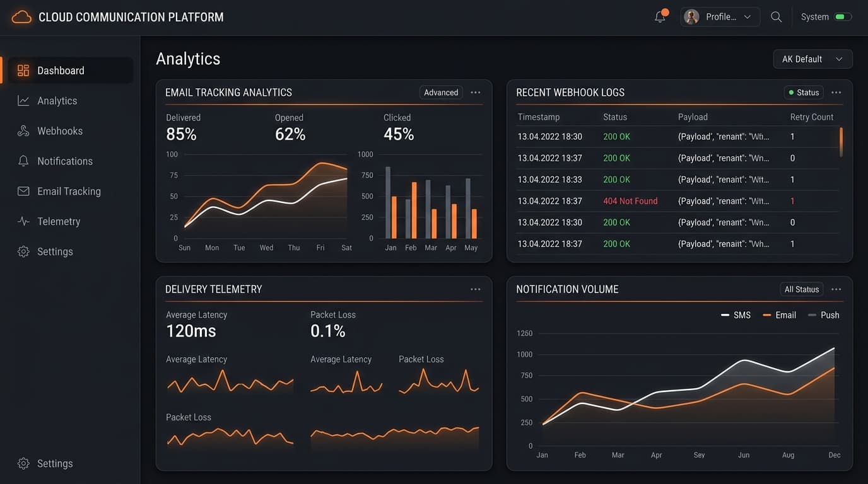Viewport: 868px width, 484px height.
Task: Click the webhook logs scrollbar thumb
Action: click(x=841, y=142)
